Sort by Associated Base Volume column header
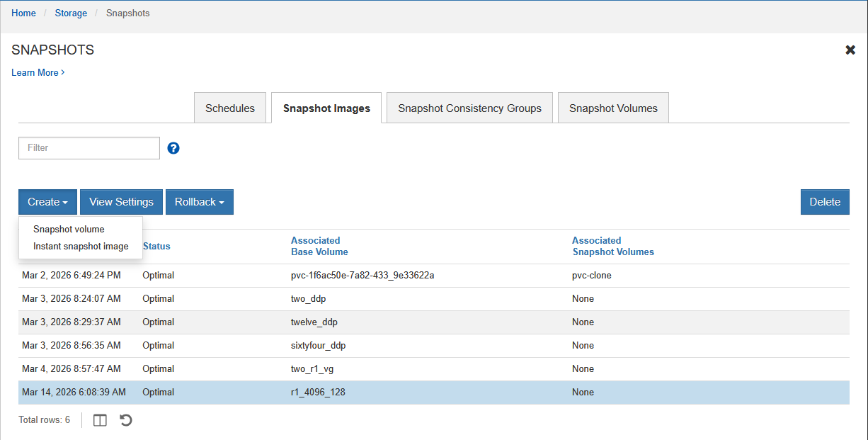Viewport: 868px width, 440px height. pos(319,246)
